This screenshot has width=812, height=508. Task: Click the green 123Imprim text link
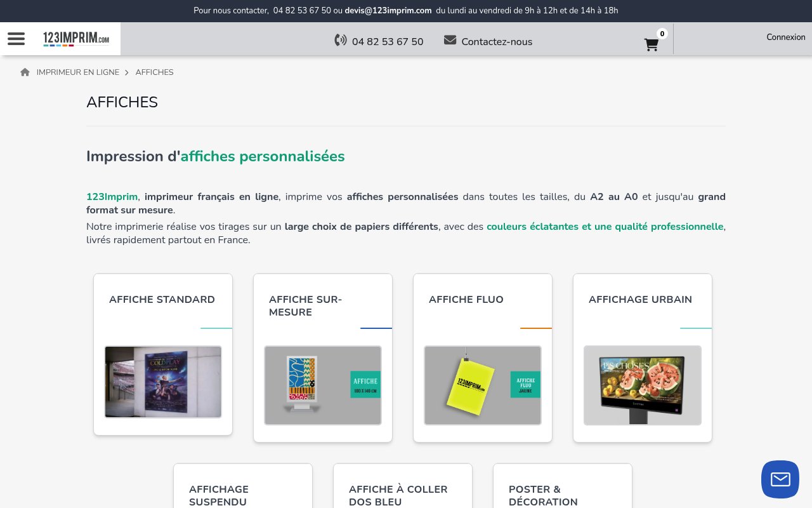point(112,197)
